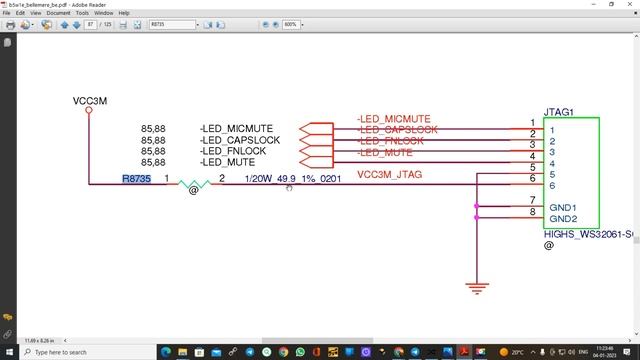This screenshot has width=640, height=360.
Task: Click the Zoom Out toolbar button
Action: [266, 25]
